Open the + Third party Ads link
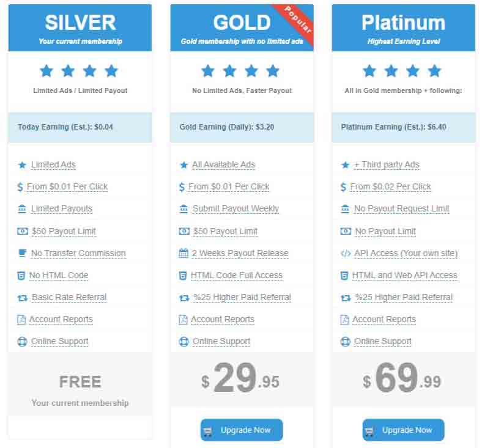This screenshot has height=448, width=482. 387,165
